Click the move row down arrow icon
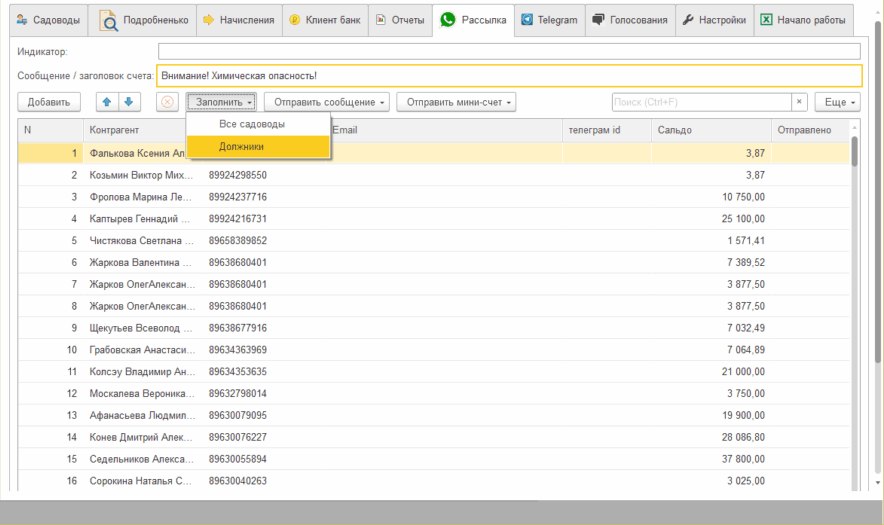884x525 pixels. (x=127, y=102)
